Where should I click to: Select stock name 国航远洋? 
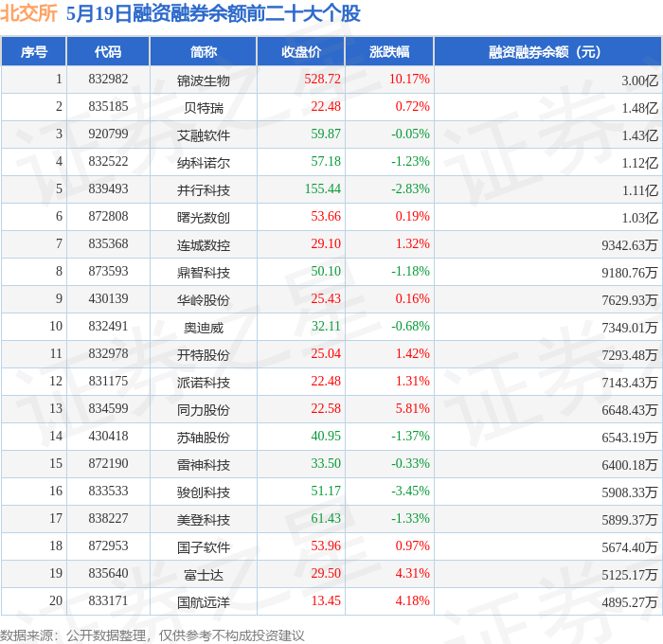[204, 602]
